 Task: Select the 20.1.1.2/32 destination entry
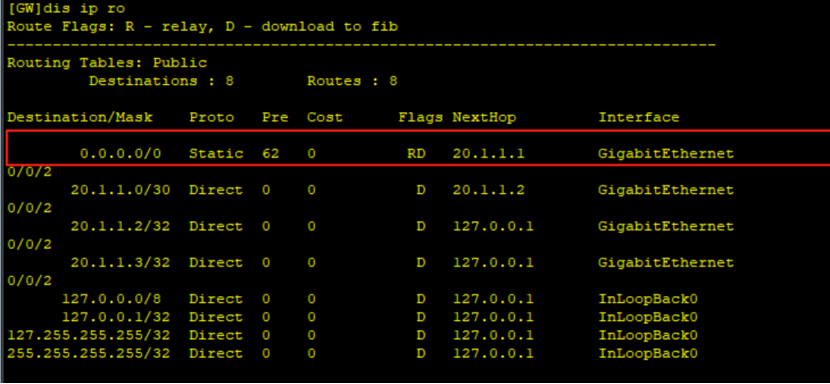(121, 226)
